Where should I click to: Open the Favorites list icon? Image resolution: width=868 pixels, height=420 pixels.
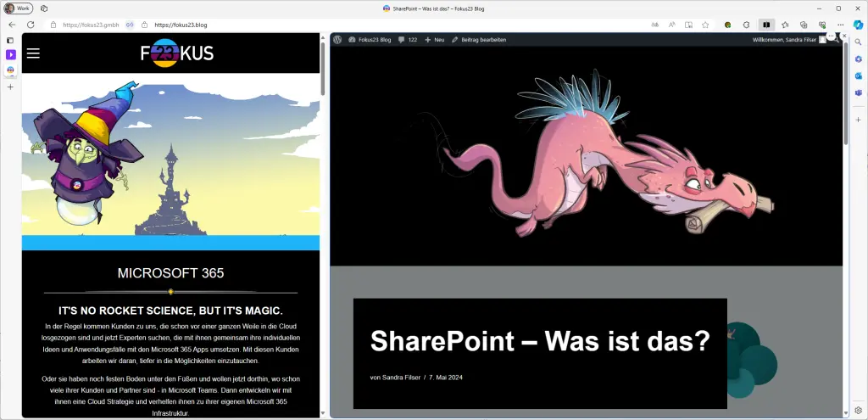[785, 25]
